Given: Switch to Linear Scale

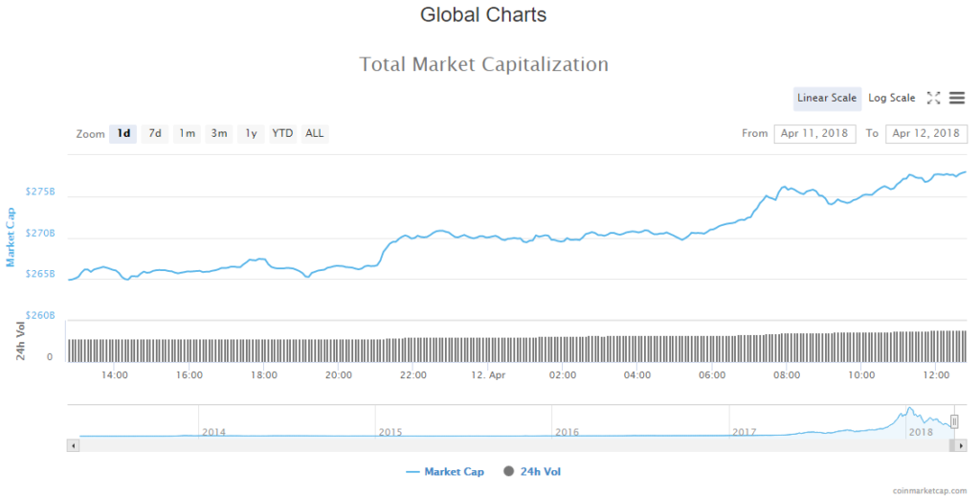Looking at the screenshot, I should (x=827, y=98).
